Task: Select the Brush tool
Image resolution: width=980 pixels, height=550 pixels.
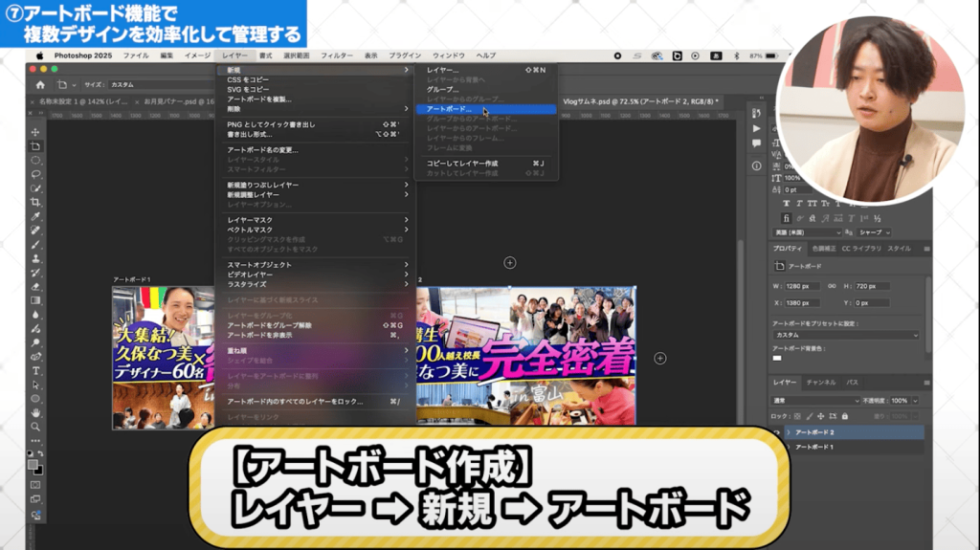Action: [35, 244]
